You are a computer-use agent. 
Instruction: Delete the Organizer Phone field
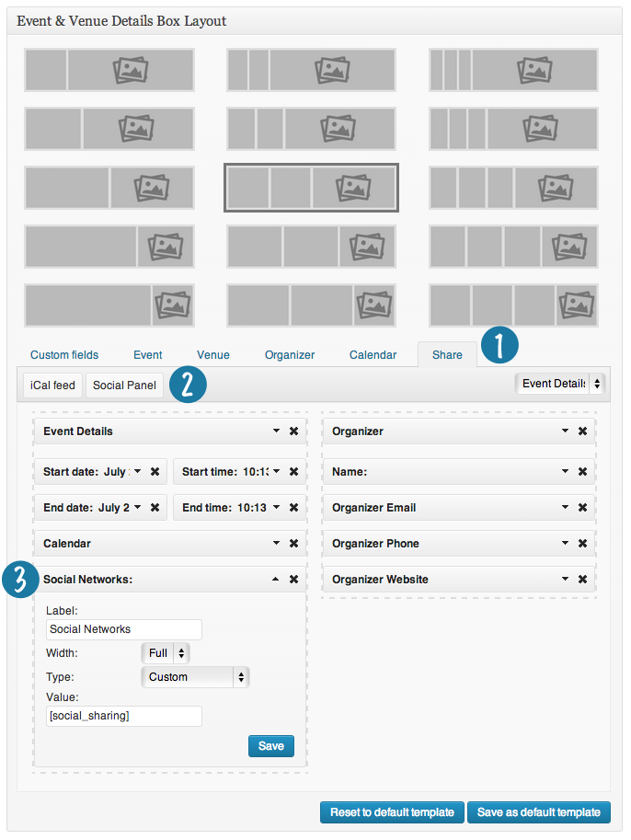pos(582,544)
